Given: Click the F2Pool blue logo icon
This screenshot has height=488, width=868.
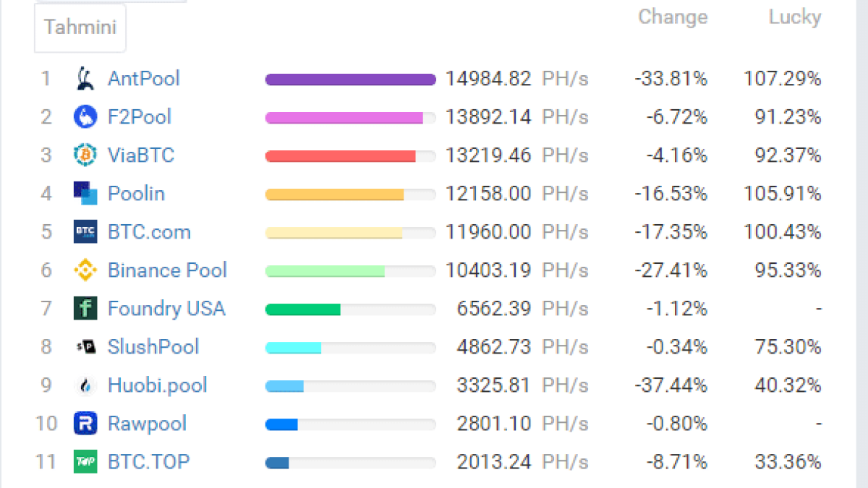Looking at the screenshot, I should coord(85,116).
